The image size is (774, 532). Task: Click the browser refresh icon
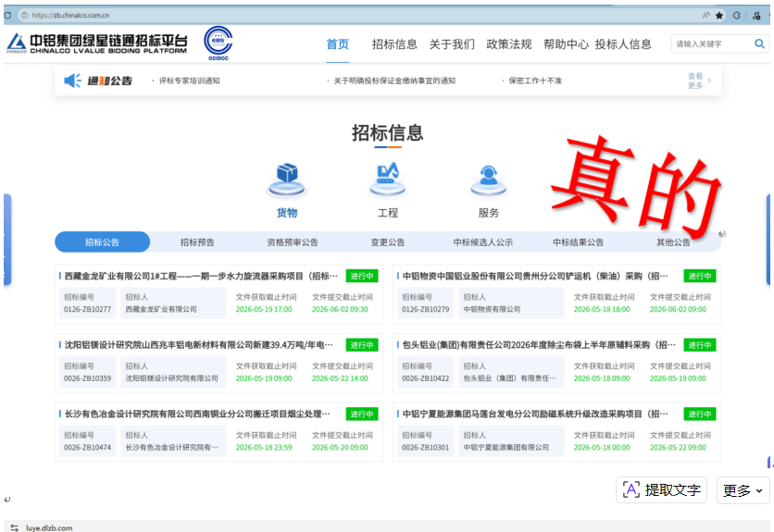[7, 16]
